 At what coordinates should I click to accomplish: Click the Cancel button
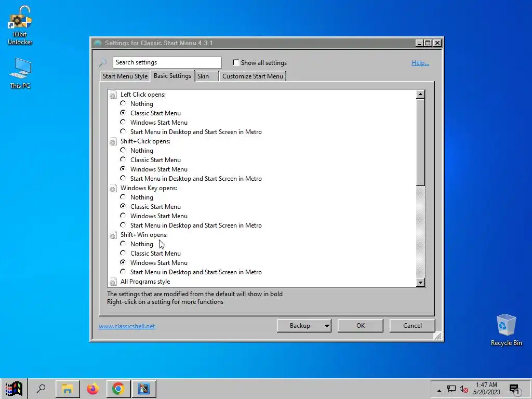coord(412,326)
